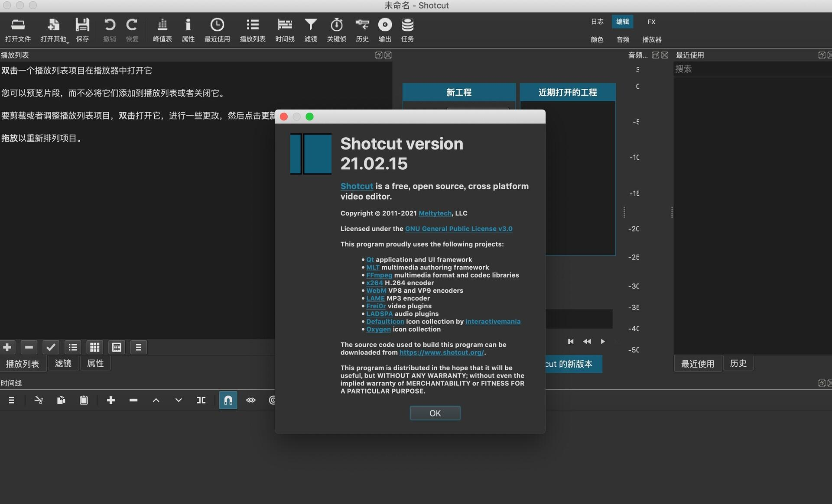Select the 滤镜 tab below playlist

(63, 364)
